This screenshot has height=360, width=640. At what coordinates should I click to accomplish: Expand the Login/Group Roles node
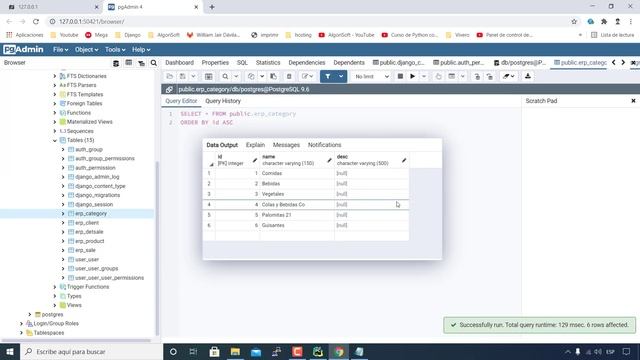[21, 324]
